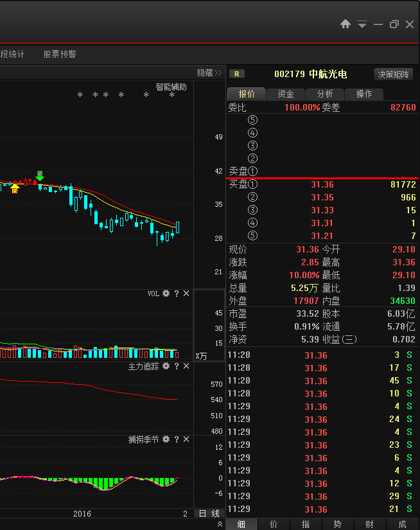Open the title bar dropdown arrow menu

362,24
